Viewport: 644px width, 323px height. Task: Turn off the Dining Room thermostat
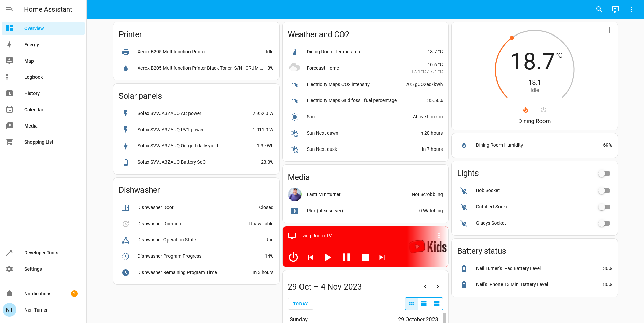click(543, 109)
